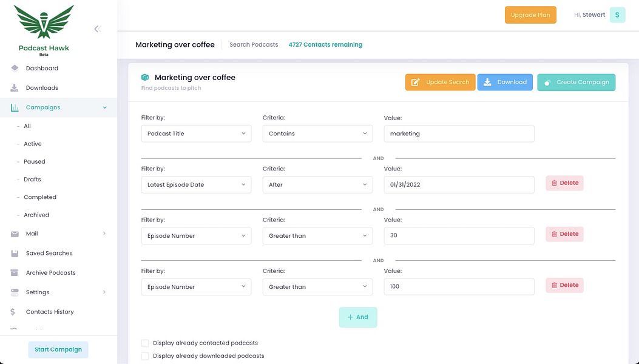Select Completed campaigns
Viewport: 639px width, 364px height.
40,197
